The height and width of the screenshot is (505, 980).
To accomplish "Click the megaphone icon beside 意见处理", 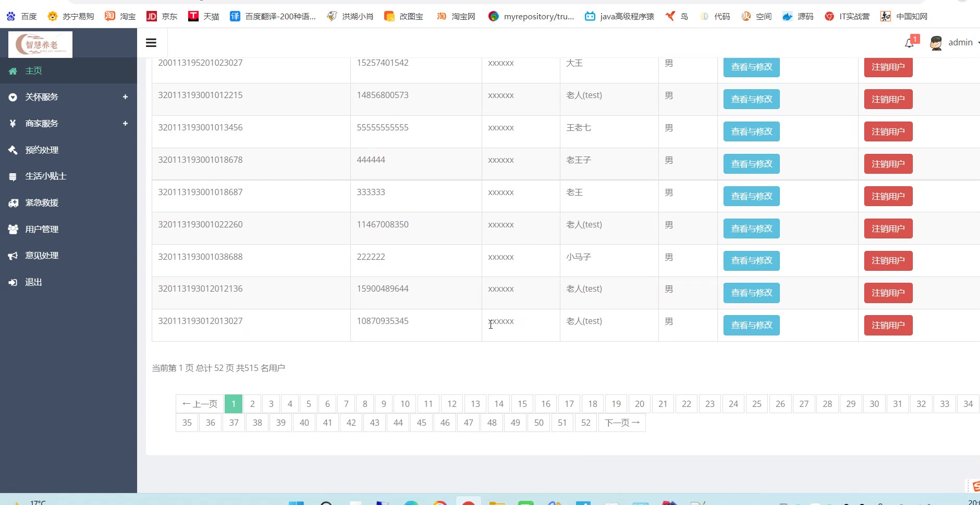I will (x=13, y=256).
